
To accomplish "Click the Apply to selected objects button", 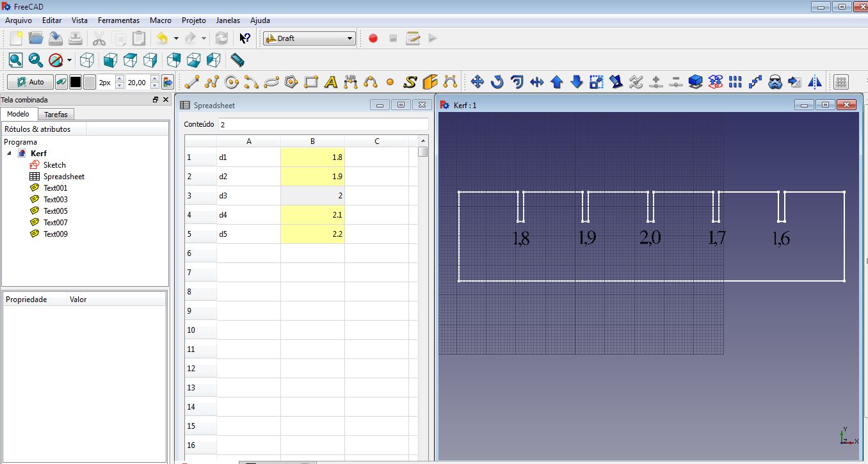I will click(168, 82).
